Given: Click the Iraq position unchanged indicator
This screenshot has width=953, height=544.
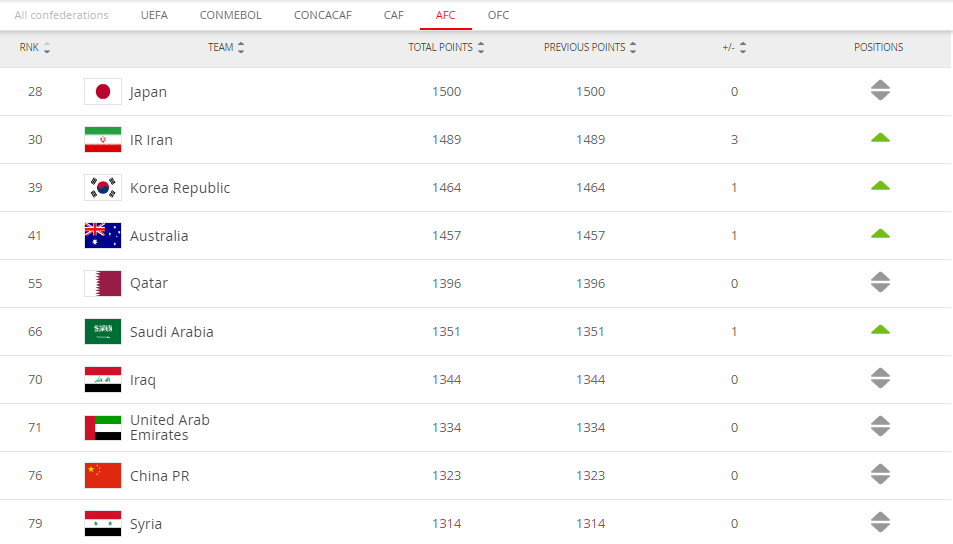Looking at the screenshot, I should click(x=880, y=378).
